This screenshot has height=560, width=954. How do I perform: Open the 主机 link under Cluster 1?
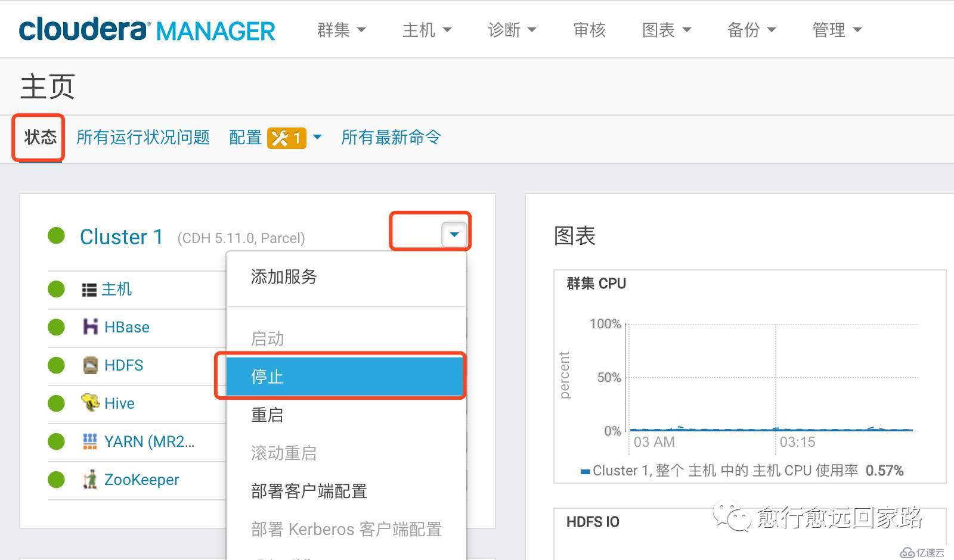[x=116, y=289]
